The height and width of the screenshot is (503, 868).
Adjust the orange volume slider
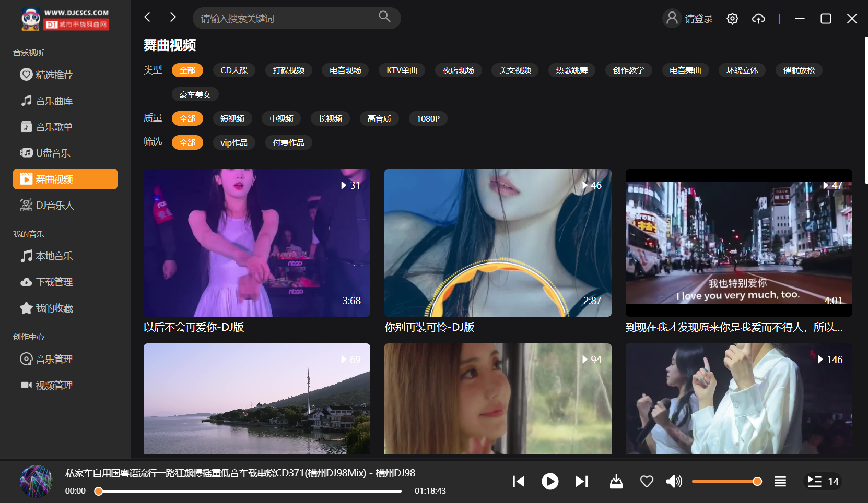coord(726,481)
